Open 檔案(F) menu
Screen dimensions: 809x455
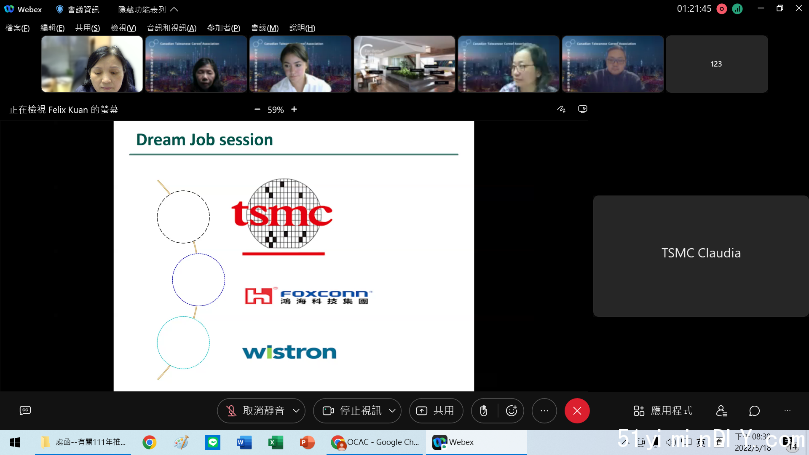pyautogui.click(x=18, y=28)
